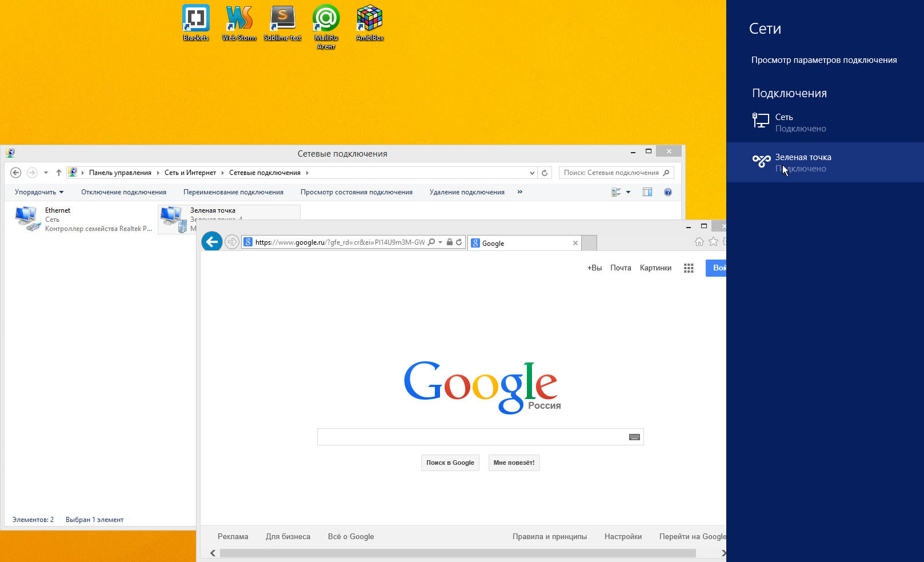Open the Реклама footer link
The image size is (924, 562).
pos(233,536)
